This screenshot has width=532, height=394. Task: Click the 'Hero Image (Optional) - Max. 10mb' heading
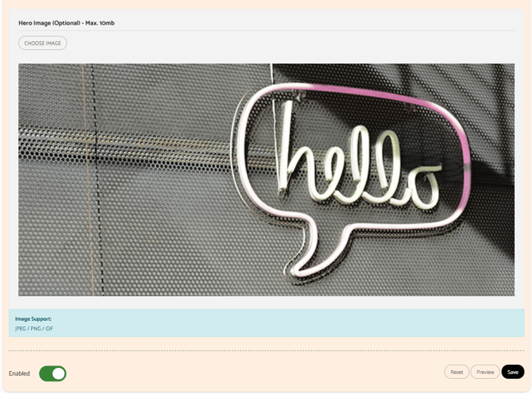point(67,23)
